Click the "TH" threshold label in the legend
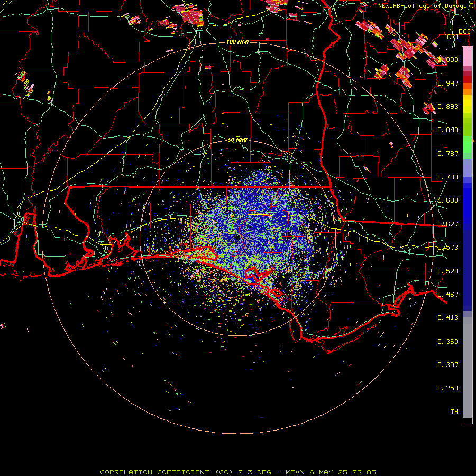This screenshot has width=476, height=476. 454,412
